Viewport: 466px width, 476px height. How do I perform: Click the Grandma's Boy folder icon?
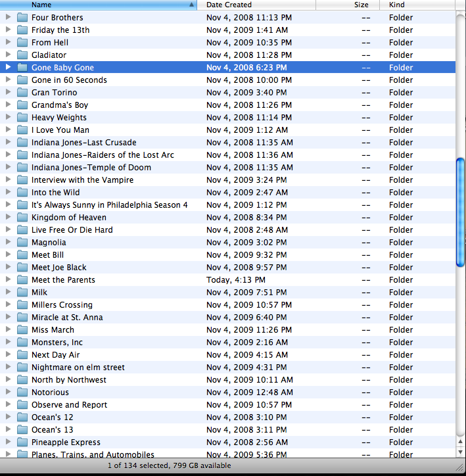click(x=22, y=105)
